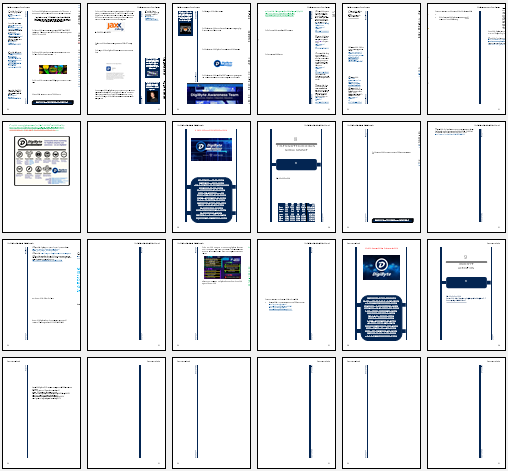508x471 pixels.
Task: Click the dark rounded bar below heading 8
Action: click(296, 164)
